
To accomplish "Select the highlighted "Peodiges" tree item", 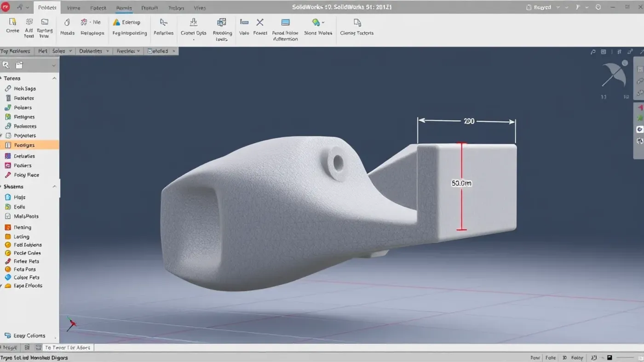I will click(29, 145).
